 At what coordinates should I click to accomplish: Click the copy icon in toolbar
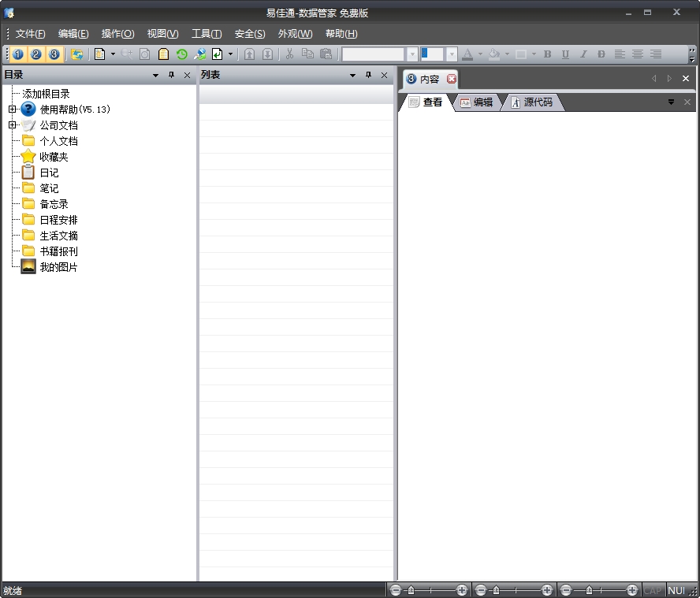coord(307,54)
